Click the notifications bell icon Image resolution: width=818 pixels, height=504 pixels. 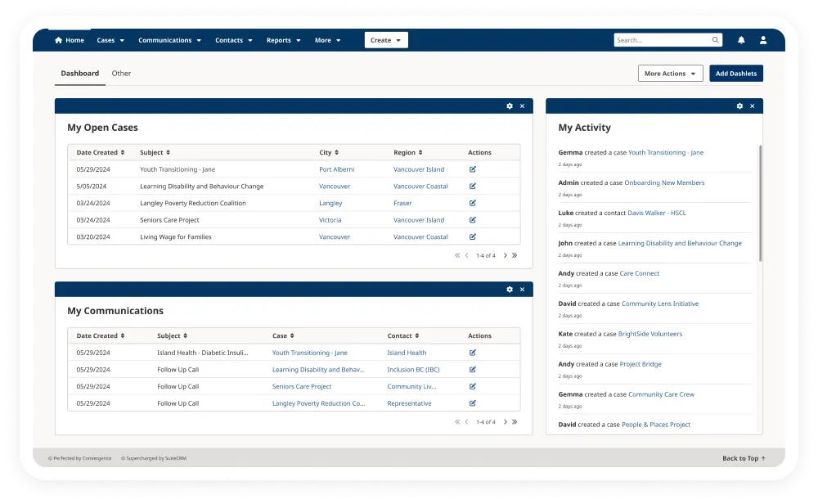click(x=741, y=39)
